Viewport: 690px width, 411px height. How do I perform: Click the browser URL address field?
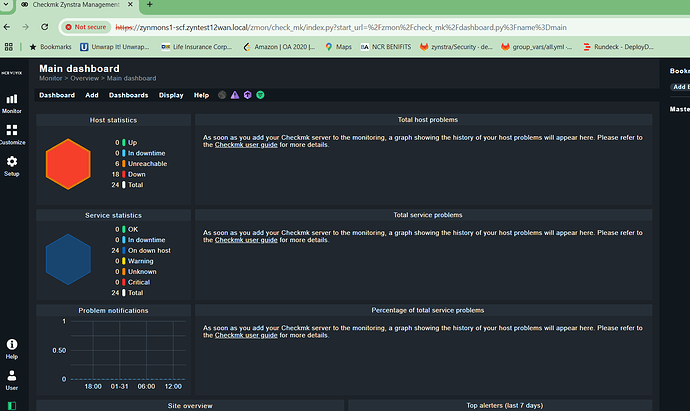[341, 27]
